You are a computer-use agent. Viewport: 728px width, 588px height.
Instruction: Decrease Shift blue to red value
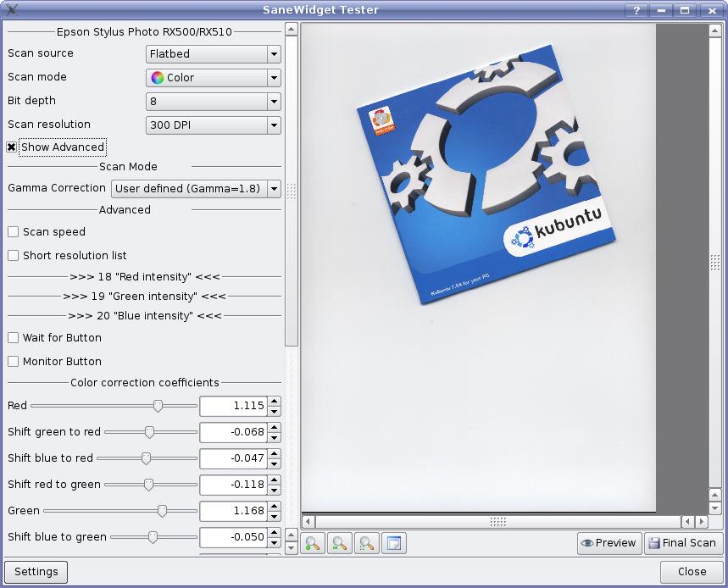[275, 463]
